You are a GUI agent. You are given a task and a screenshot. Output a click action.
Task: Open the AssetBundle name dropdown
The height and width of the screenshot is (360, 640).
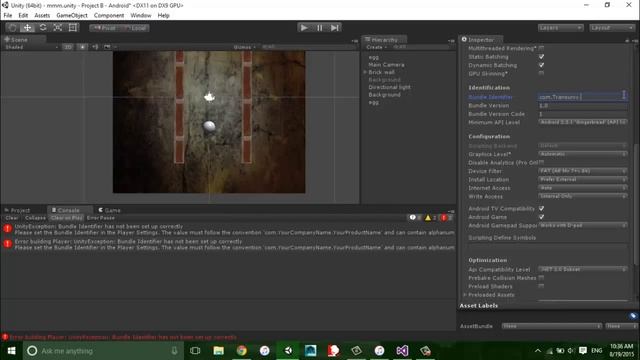[552, 326]
